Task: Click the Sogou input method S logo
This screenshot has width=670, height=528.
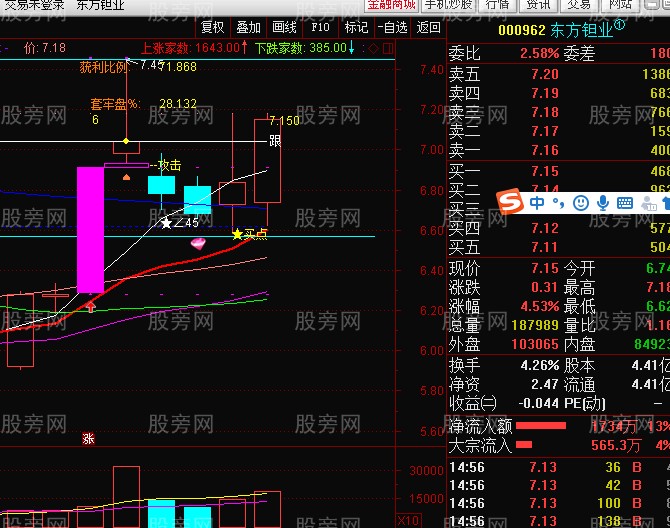Action: (x=510, y=201)
